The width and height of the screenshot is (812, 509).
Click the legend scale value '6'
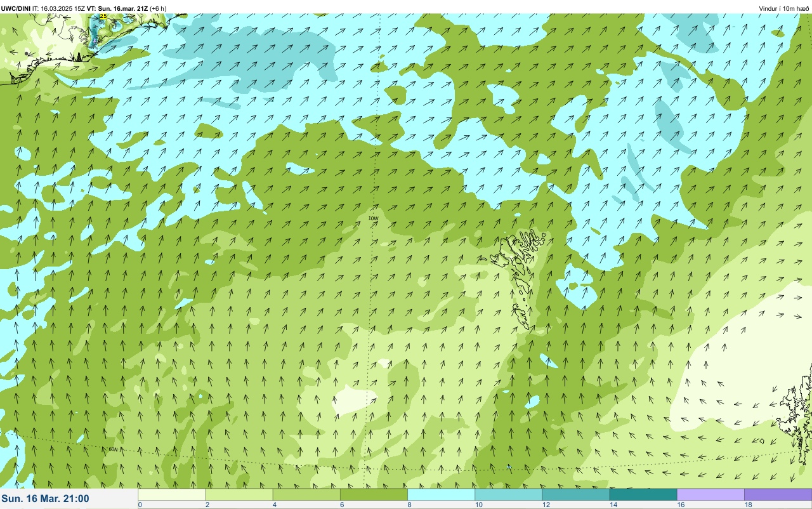click(341, 505)
